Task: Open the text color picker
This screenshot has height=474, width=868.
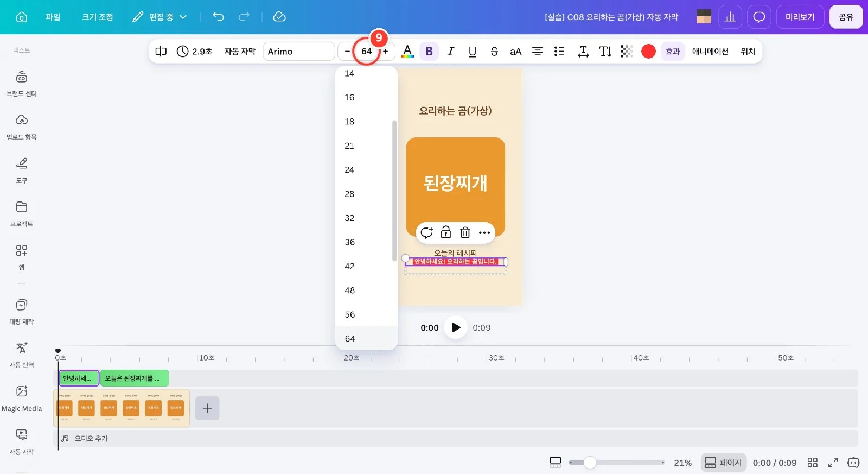Action: coord(407,52)
